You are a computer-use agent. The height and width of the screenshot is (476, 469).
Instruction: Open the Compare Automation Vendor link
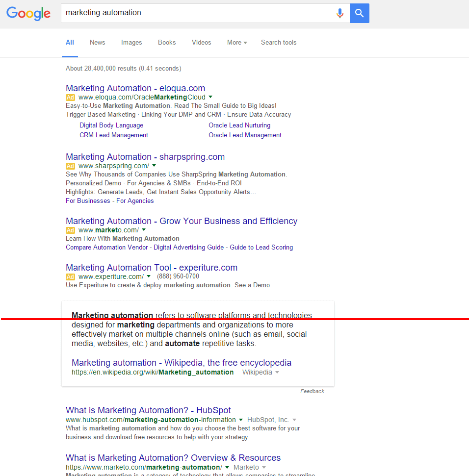107,248
